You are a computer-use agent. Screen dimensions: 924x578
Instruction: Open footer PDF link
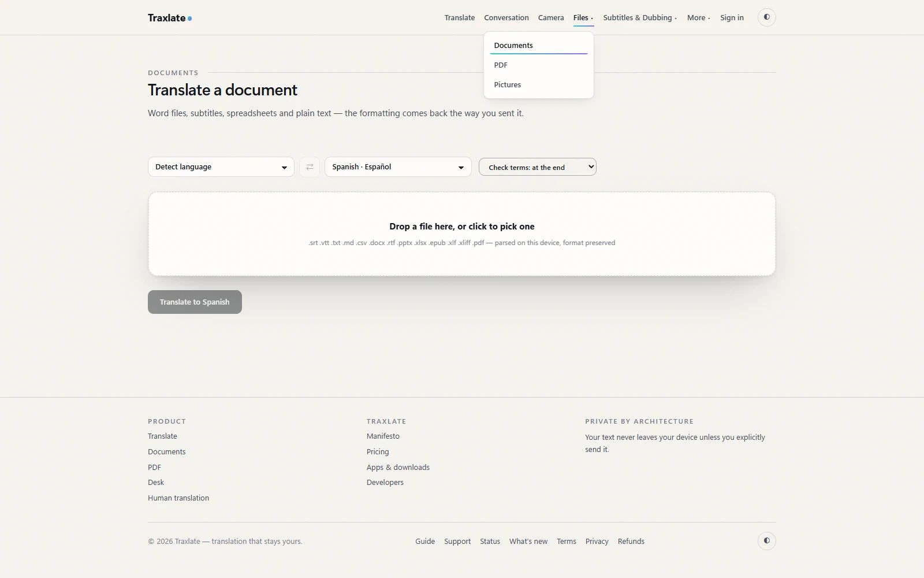click(154, 468)
